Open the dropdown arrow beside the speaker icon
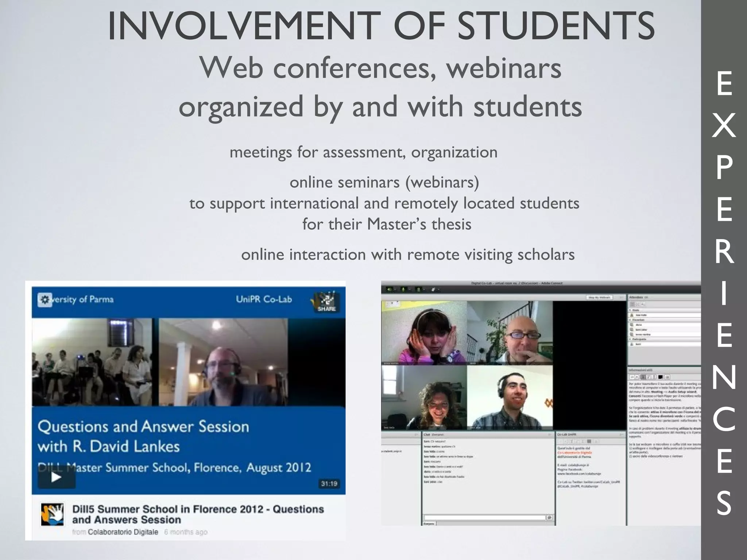747x560 pixels. click(x=395, y=289)
